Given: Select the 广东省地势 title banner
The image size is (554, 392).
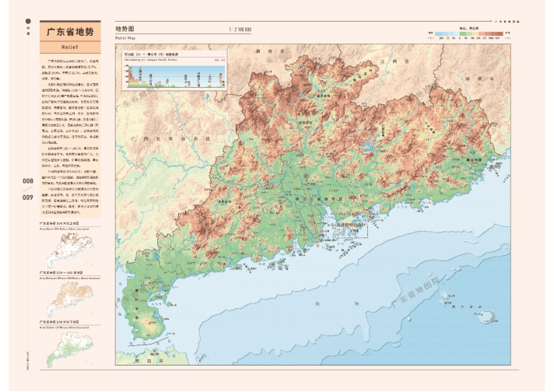Looking at the screenshot, I should pos(70,31).
